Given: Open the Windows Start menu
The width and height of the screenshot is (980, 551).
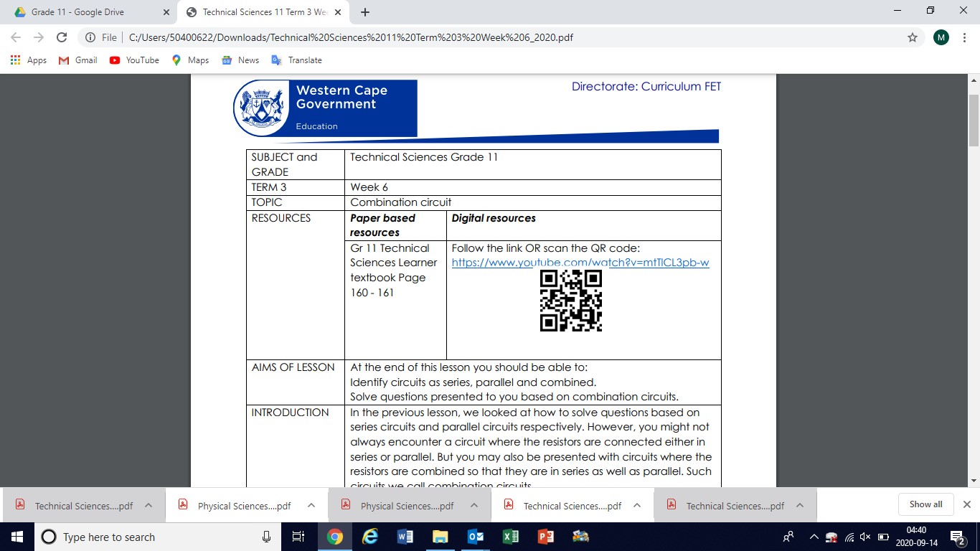Looking at the screenshot, I should pos(17,537).
